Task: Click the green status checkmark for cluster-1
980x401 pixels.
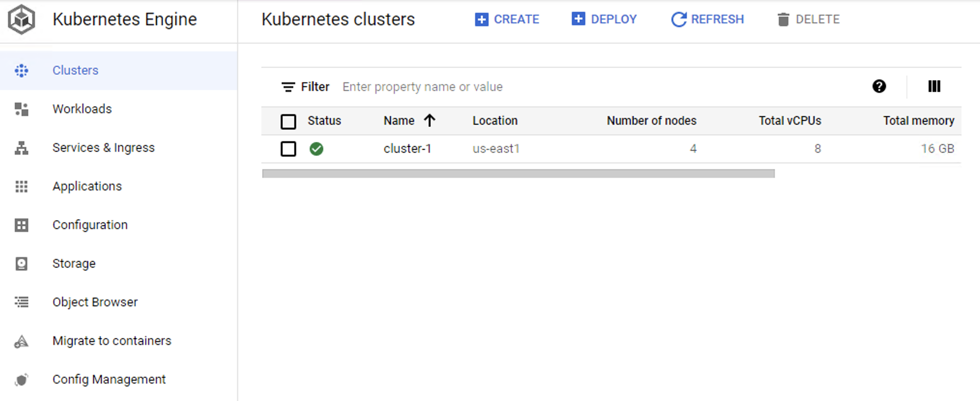Action: tap(316, 149)
